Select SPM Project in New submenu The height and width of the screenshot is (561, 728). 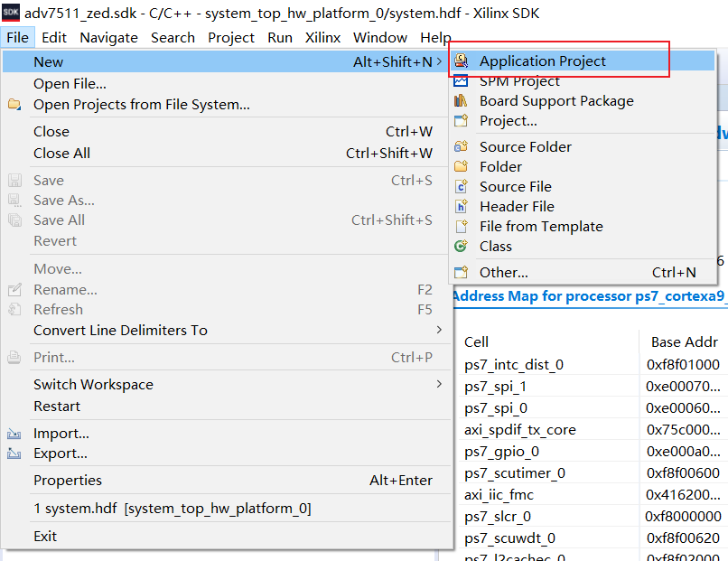[x=583, y=80]
